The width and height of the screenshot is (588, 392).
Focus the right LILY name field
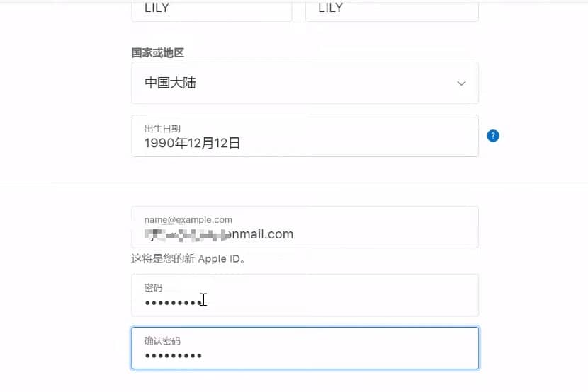coord(392,11)
